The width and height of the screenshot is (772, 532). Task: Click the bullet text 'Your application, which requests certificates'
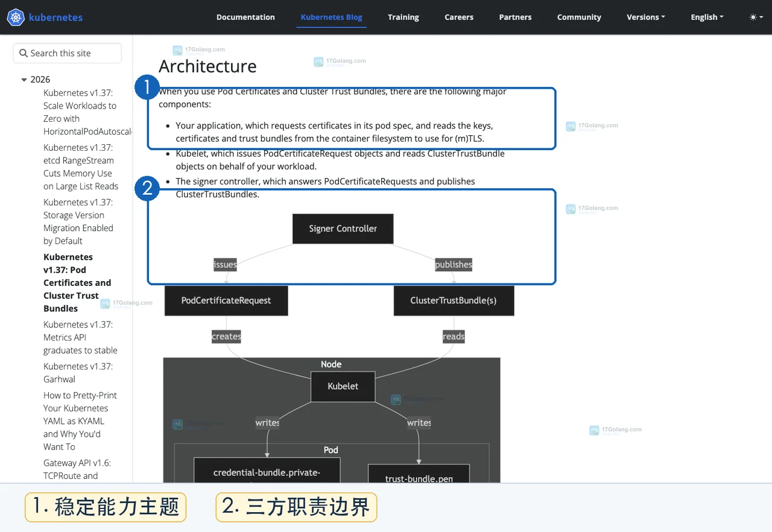pos(334,132)
